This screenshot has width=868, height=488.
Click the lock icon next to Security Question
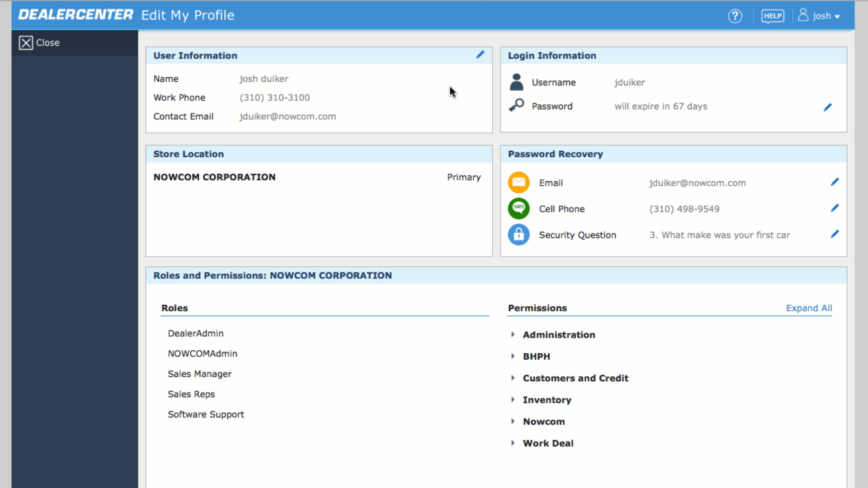pyautogui.click(x=518, y=234)
